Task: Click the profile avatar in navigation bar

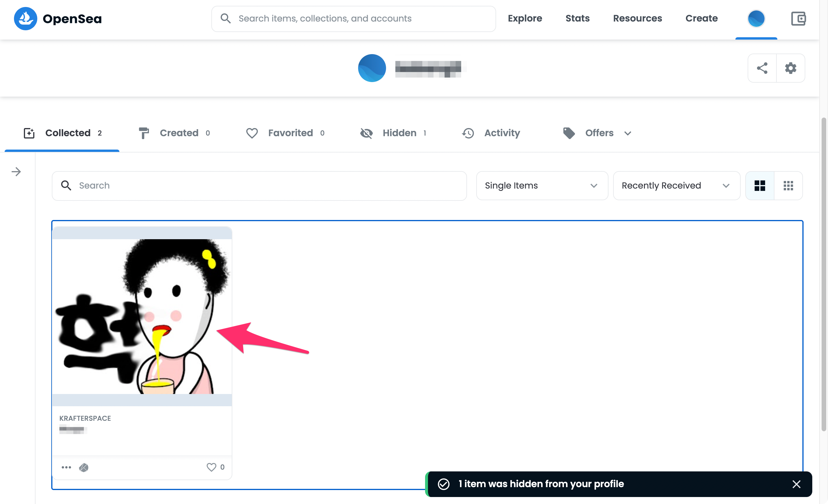Action: (756, 18)
